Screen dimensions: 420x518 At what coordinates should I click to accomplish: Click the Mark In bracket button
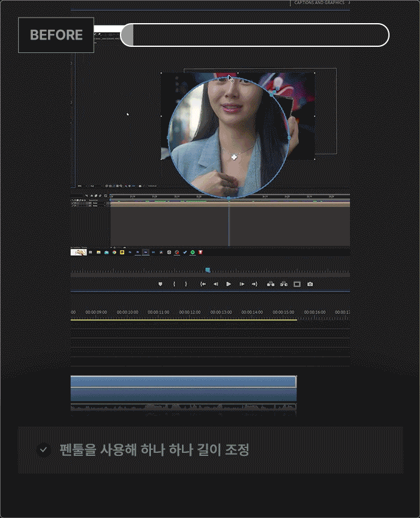tap(174, 284)
